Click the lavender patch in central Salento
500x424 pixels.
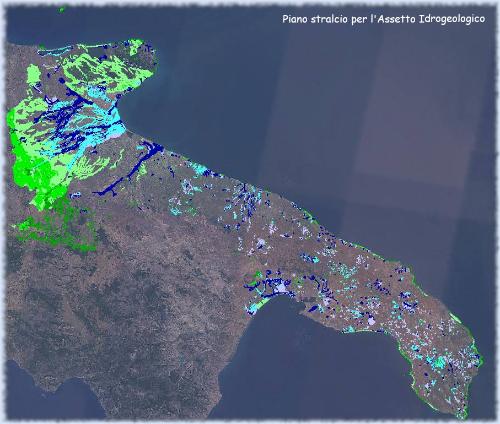click(x=371, y=322)
